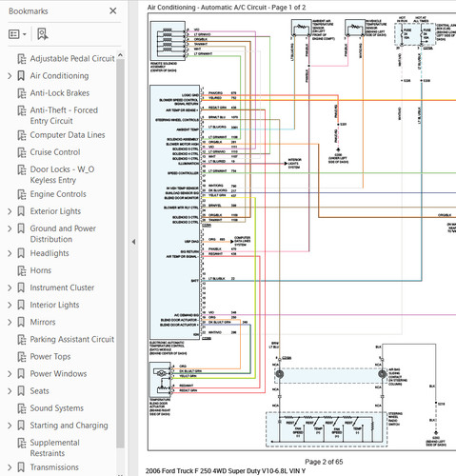This screenshot has width=456, height=476.
Task: Expand the Power Windows bookmark
Action: (x=10, y=374)
